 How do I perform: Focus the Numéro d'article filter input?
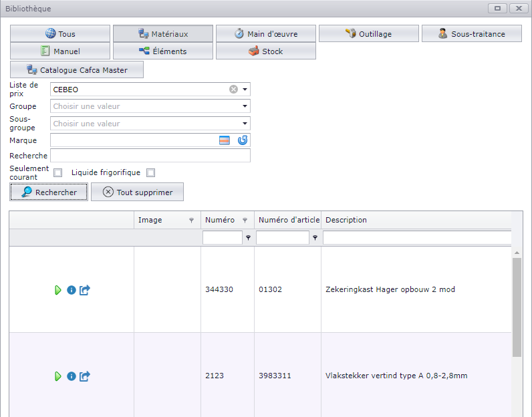tap(283, 237)
